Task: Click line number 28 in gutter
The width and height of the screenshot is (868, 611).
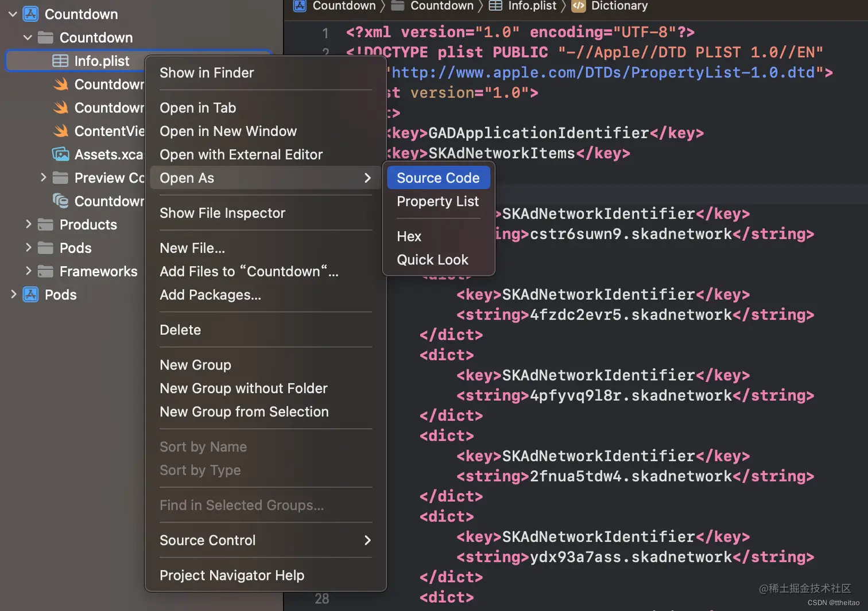Action: click(x=322, y=599)
